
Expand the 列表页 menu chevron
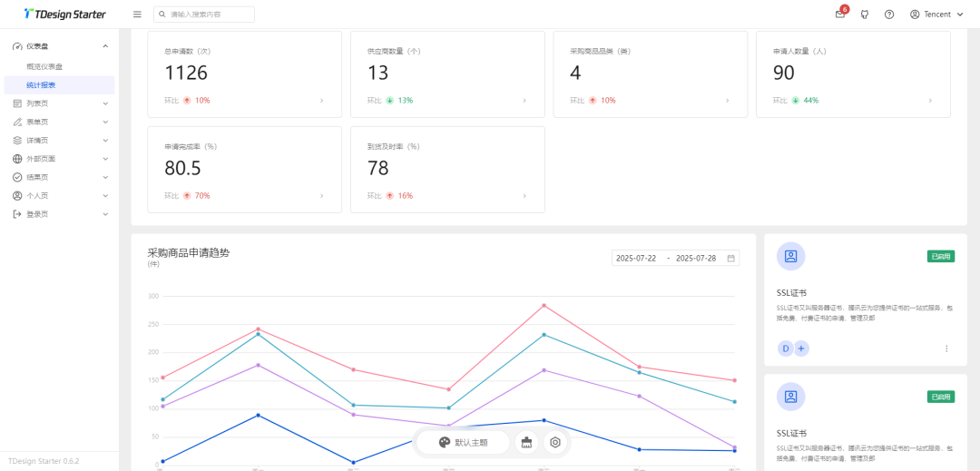pyautogui.click(x=105, y=103)
